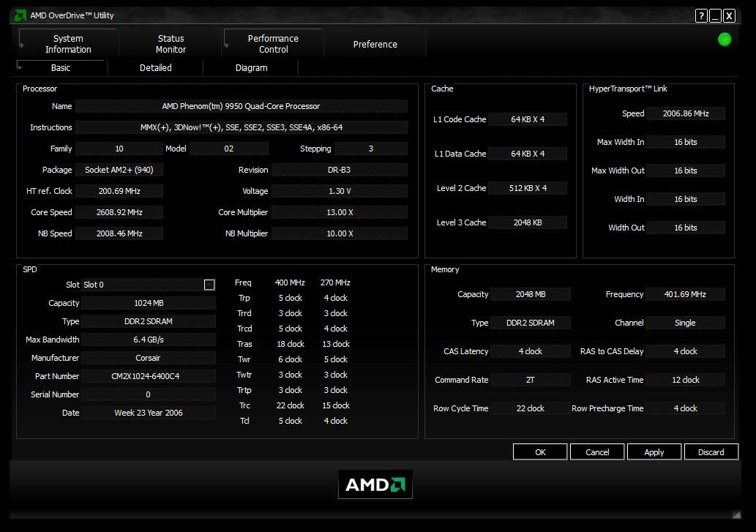Select the NB Multiplier value 10.00 X

pyautogui.click(x=340, y=233)
